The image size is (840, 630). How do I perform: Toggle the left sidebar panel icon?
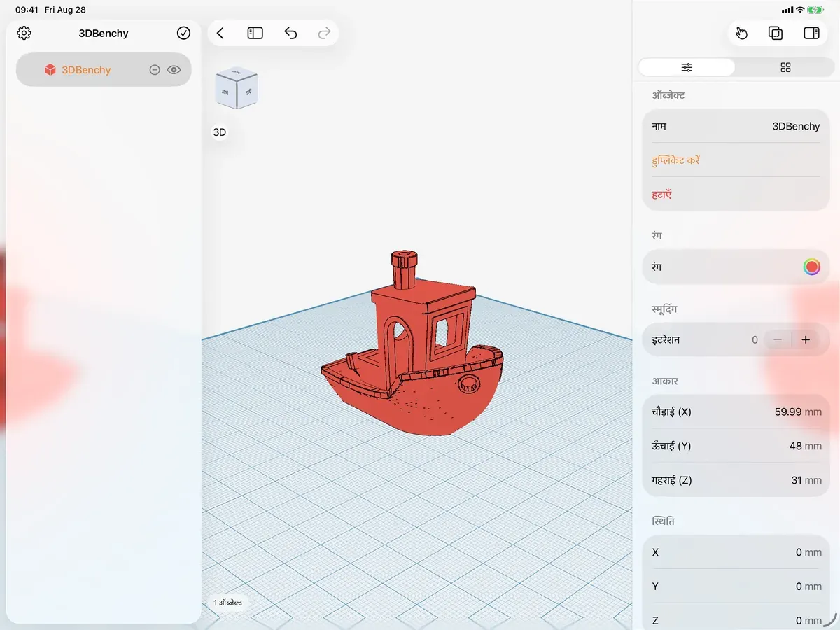(x=255, y=33)
